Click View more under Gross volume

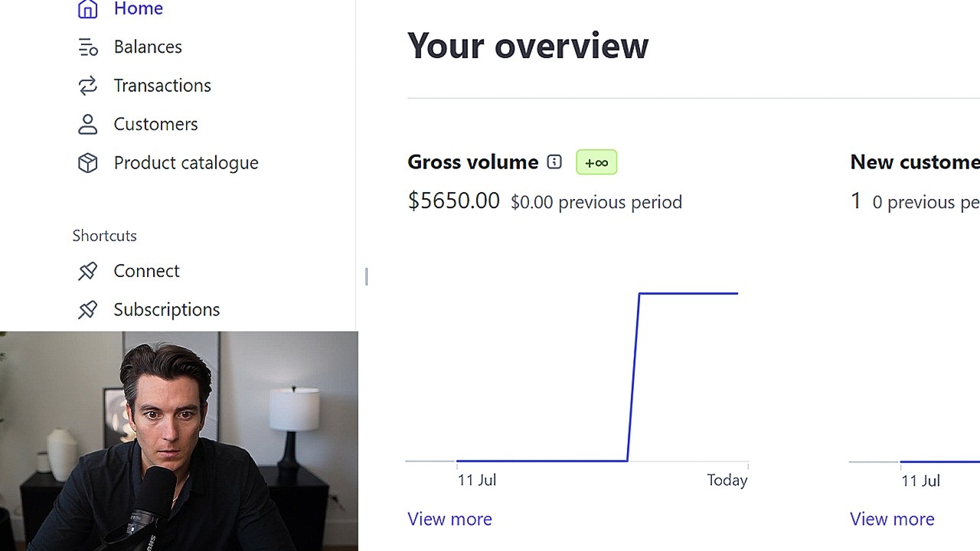coord(449,519)
